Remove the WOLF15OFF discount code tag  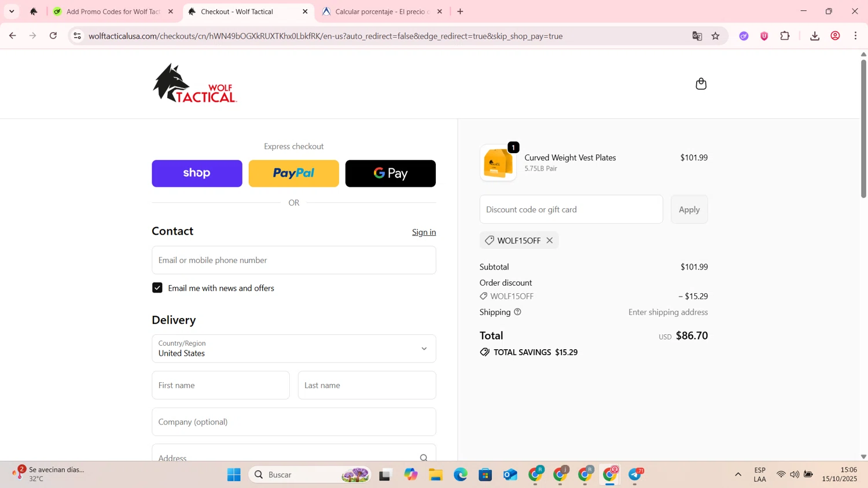pyautogui.click(x=550, y=241)
